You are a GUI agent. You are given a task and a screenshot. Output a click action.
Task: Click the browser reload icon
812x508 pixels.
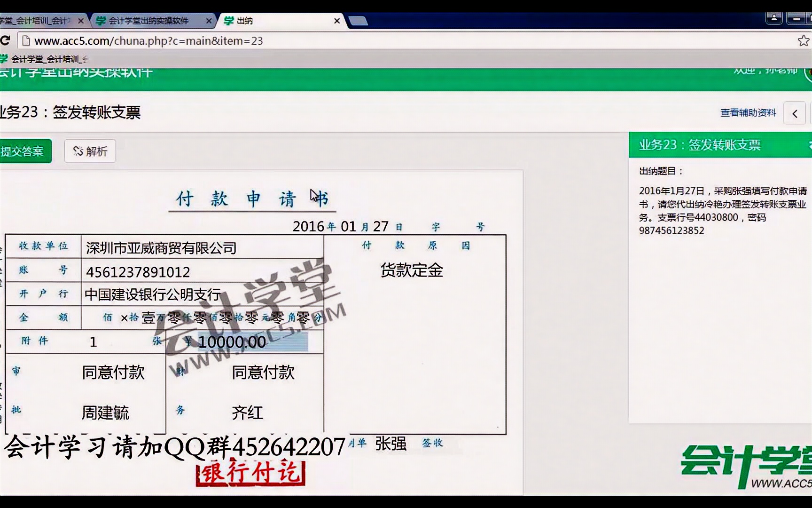[x=5, y=41]
